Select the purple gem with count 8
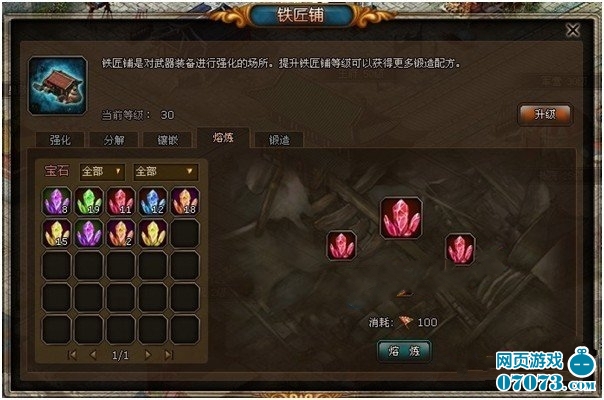This screenshot has height=400, width=604. pos(57,201)
